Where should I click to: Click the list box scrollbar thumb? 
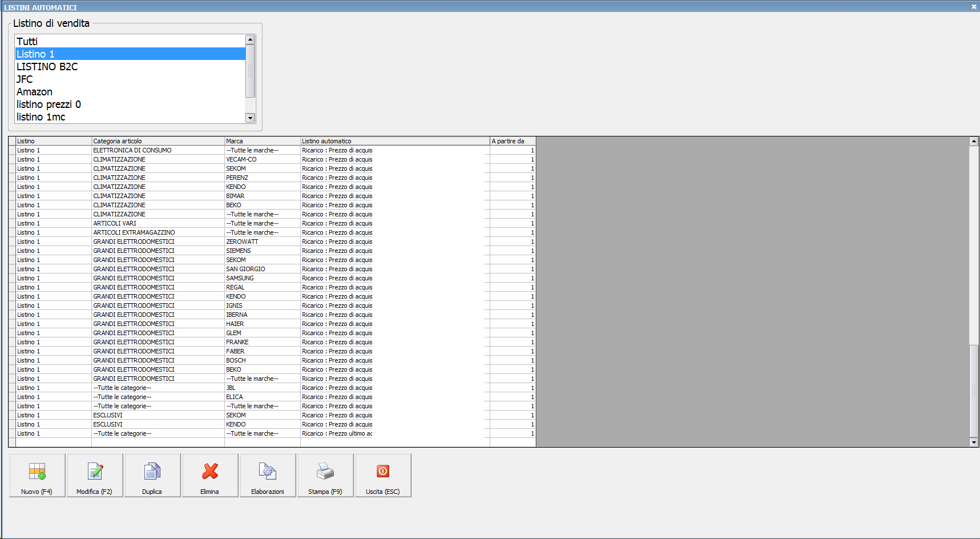250,71
